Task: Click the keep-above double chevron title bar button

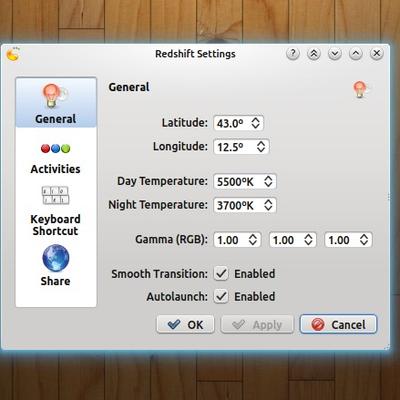Action: point(314,54)
